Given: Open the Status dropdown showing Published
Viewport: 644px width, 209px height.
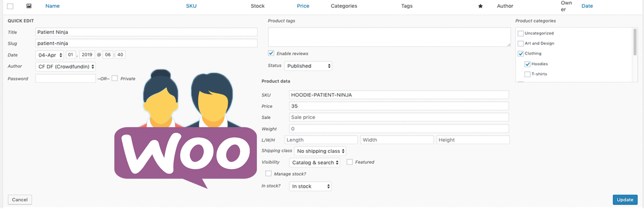Looking at the screenshot, I should 308,66.
